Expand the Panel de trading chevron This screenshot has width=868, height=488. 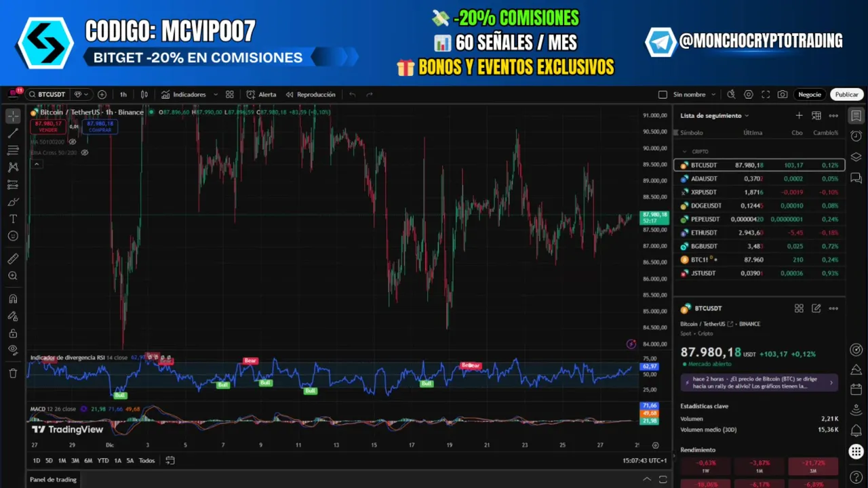click(x=647, y=479)
